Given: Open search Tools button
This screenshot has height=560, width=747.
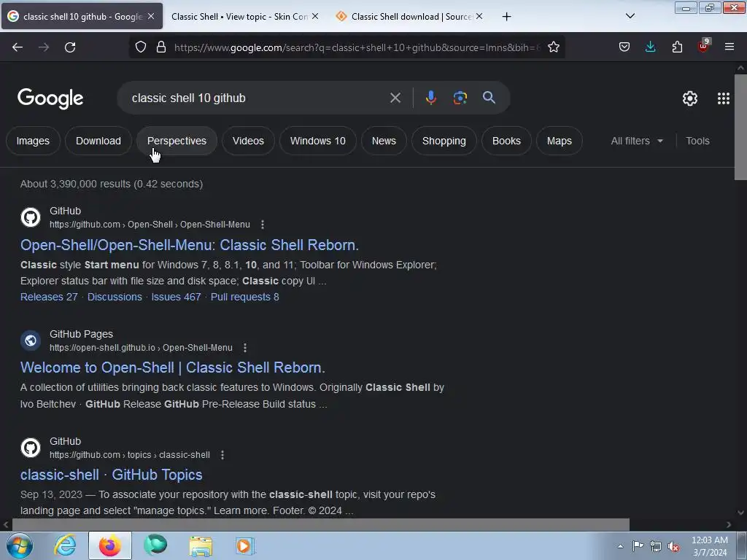Looking at the screenshot, I should pos(697,141).
